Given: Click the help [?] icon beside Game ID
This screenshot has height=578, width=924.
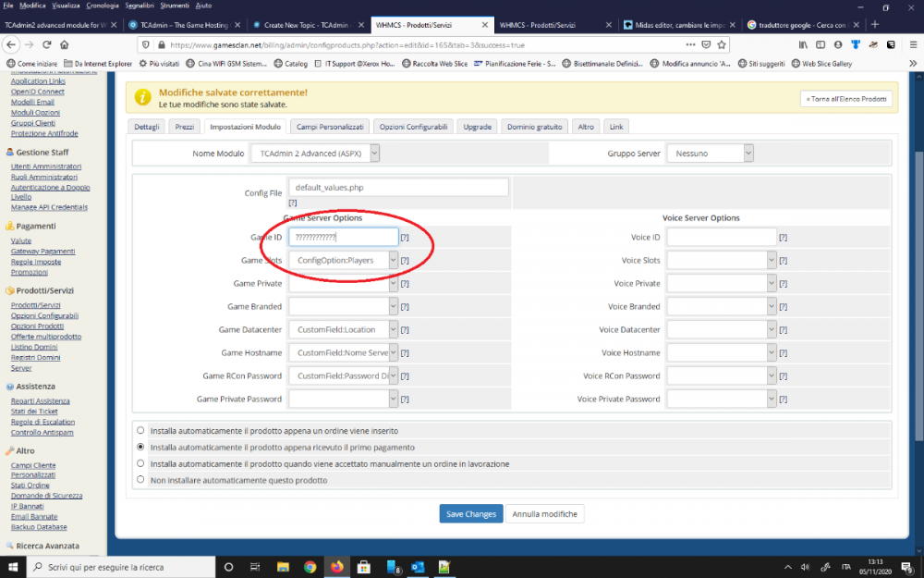Looking at the screenshot, I should click(405, 238).
